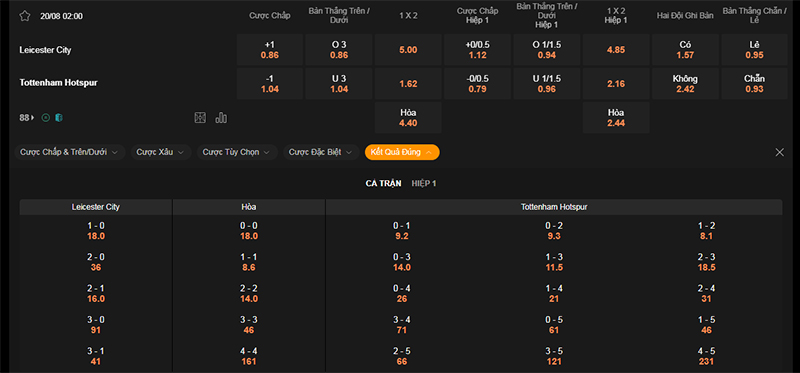The image size is (800, 373).
Task: Pick correct score 3 - 0 at 91
Action: point(96,325)
